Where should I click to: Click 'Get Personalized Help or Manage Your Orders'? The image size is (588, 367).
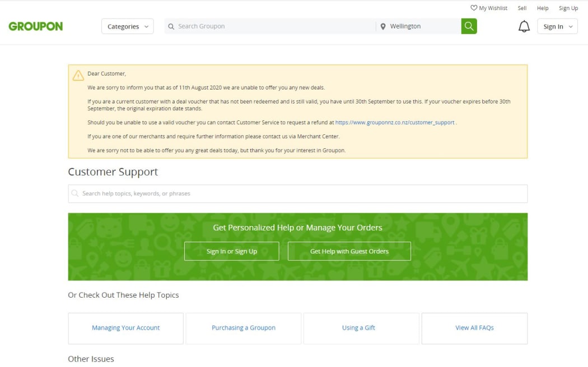[x=297, y=228]
